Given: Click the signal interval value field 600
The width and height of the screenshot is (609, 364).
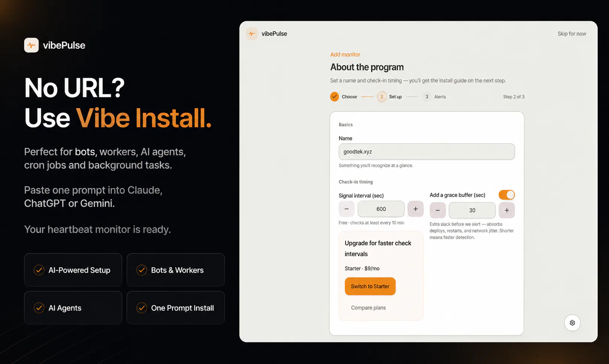Looking at the screenshot, I should click(381, 209).
